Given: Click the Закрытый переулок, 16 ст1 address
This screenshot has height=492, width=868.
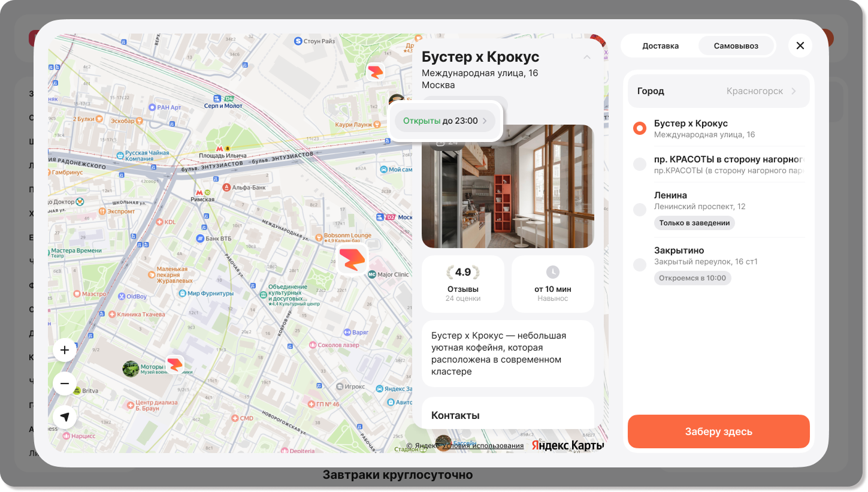Looking at the screenshot, I should [706, 262].
